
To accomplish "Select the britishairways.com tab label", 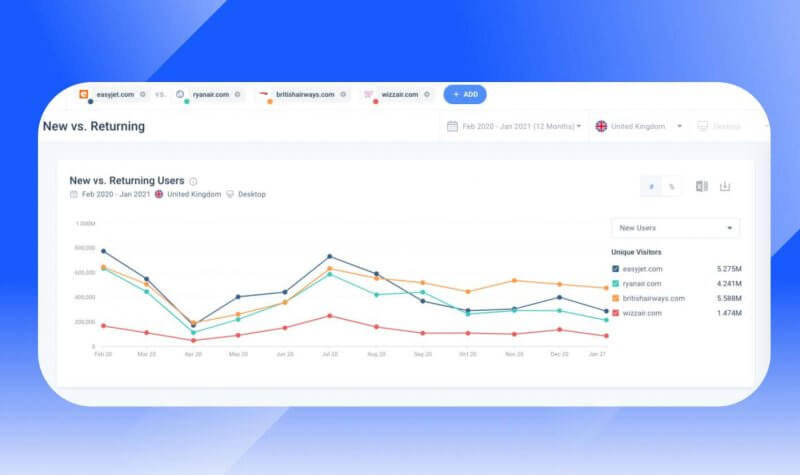I will click(x=305, y=94).
